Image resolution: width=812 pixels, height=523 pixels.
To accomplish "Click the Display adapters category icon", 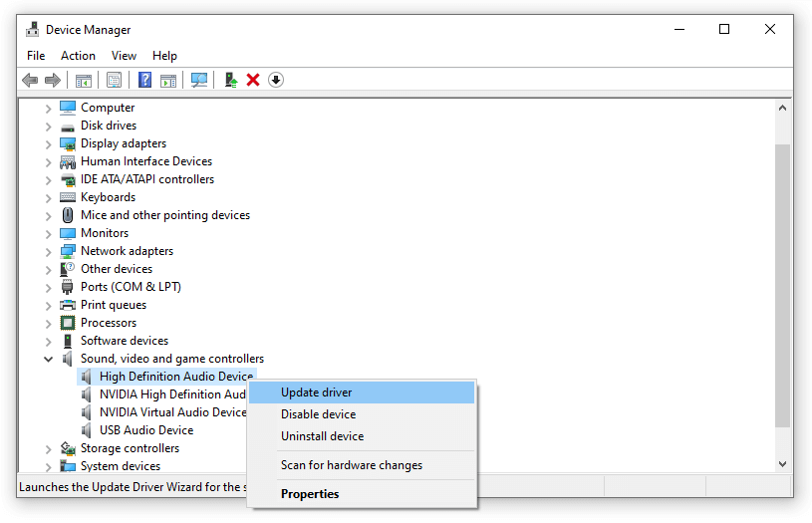I will (x=68, y=143).
